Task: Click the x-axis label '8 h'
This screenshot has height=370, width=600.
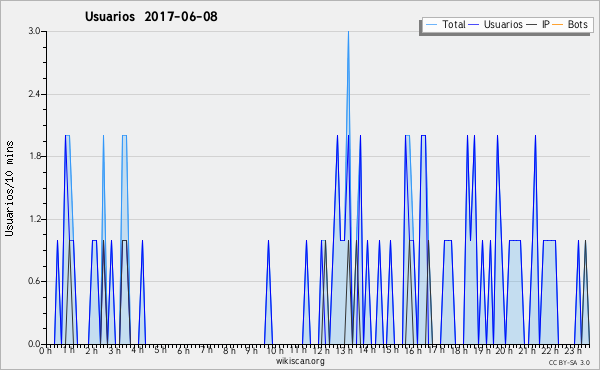Action: click(x=229, y=350)
